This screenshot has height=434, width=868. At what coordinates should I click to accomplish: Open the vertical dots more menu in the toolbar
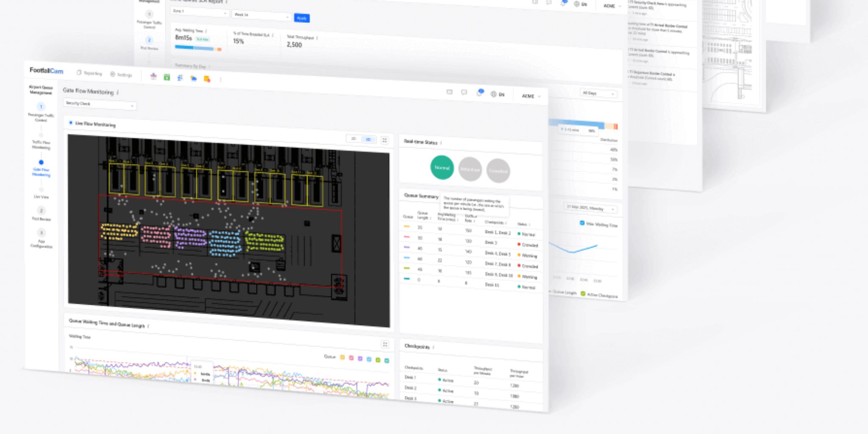click(220, 79)
